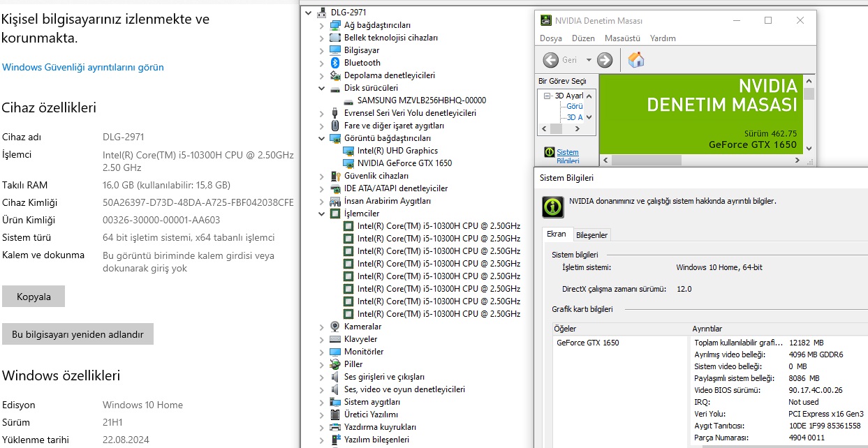868x448 pixels.
Task: Go to NVIDIA Control Panel home icon
Action: coord(636,60)
